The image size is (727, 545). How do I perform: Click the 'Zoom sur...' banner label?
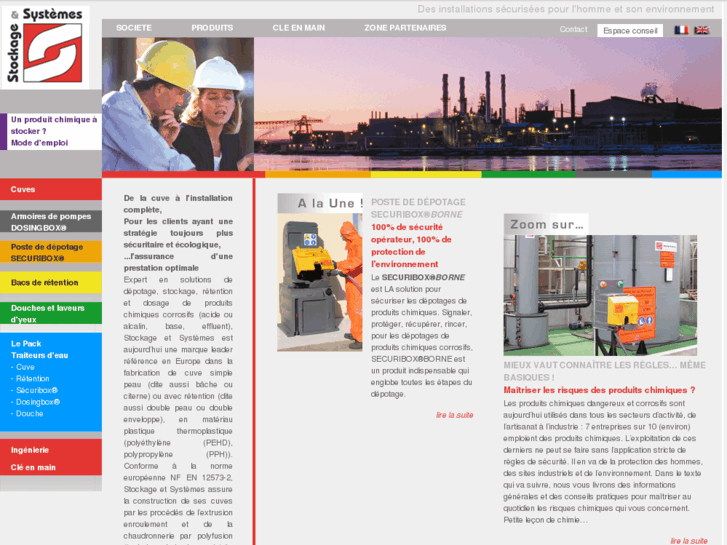pos(546,224)
